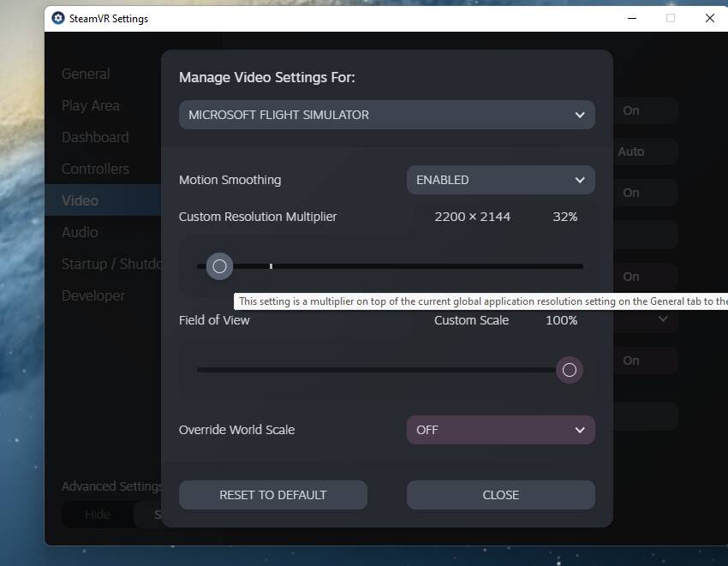Click the Auto setting behind the dialog

[646, 152]
